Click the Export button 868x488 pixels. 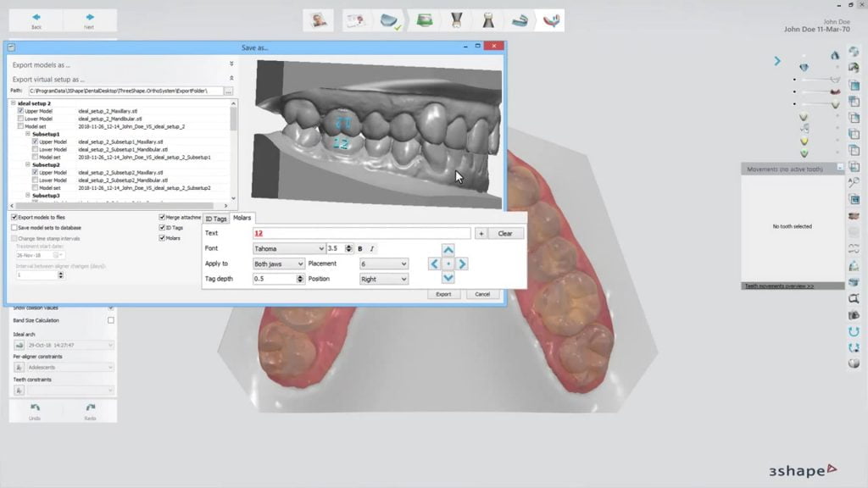pyautogui.click(x=443, y=294)
